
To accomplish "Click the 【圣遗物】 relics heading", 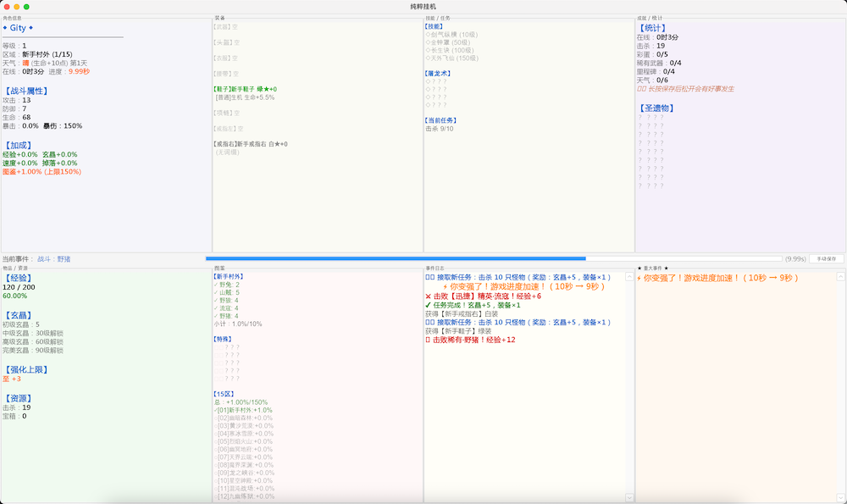I will click(x=656, y=108).
